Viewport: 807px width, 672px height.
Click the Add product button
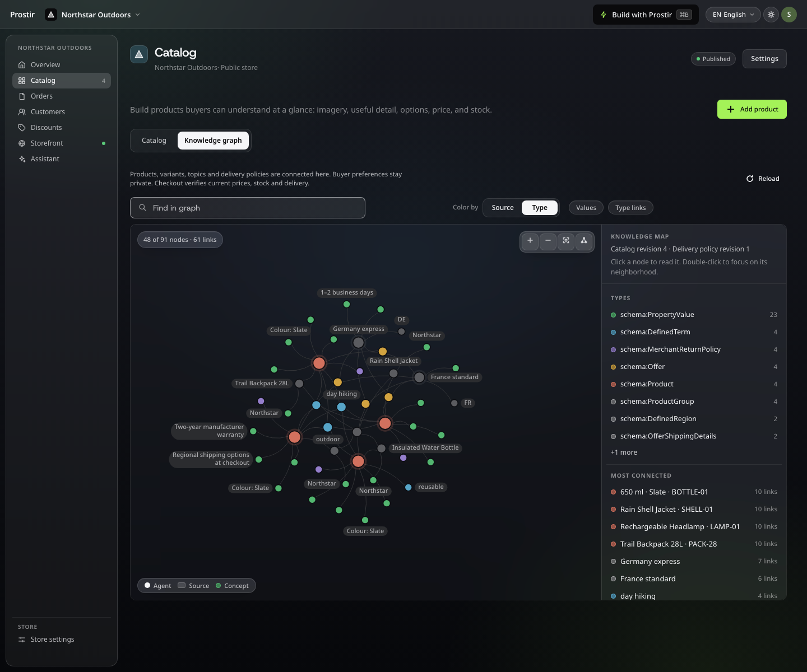point(752,109)
